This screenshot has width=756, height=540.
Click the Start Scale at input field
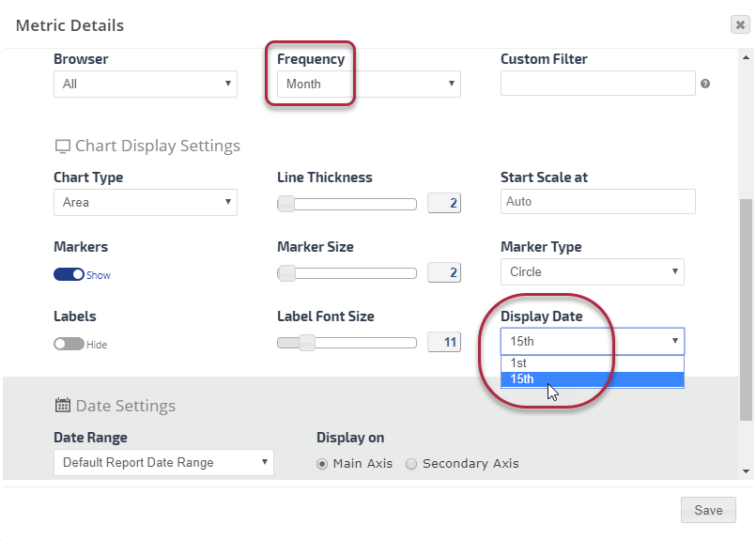(598, 201)
